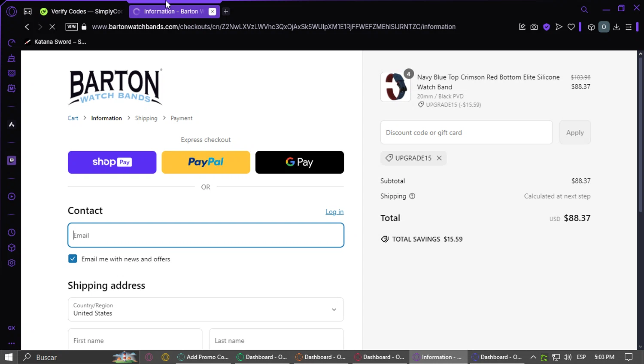This screenshot has height=364, width=644.
Task: Open sidebar three-dots more menu
Action: 12,343
